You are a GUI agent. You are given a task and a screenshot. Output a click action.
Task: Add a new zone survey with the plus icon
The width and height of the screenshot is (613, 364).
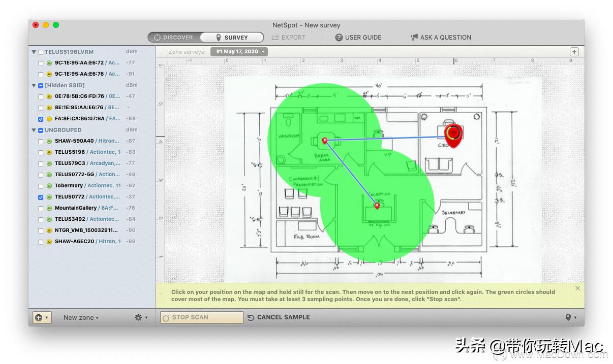click(574, 52)
